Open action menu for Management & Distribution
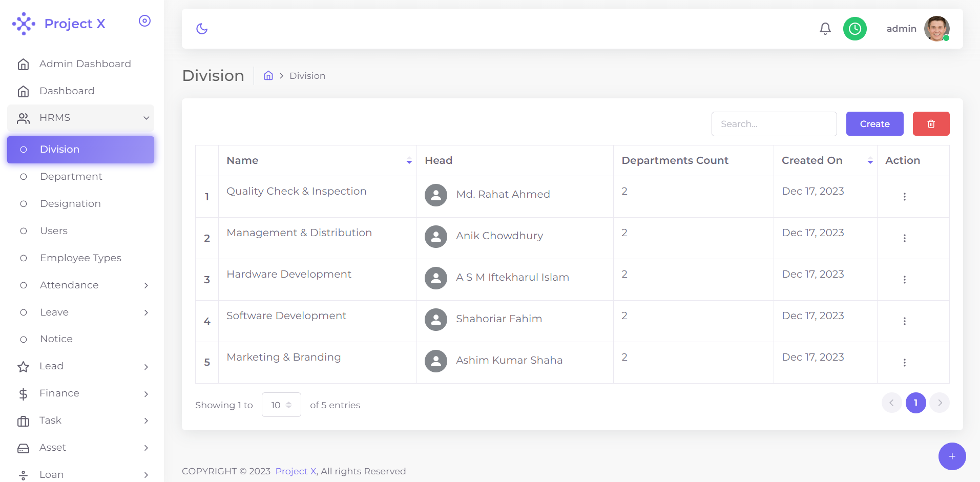The height and width of the screenshot is (482, 980). [x=905, y=238]
